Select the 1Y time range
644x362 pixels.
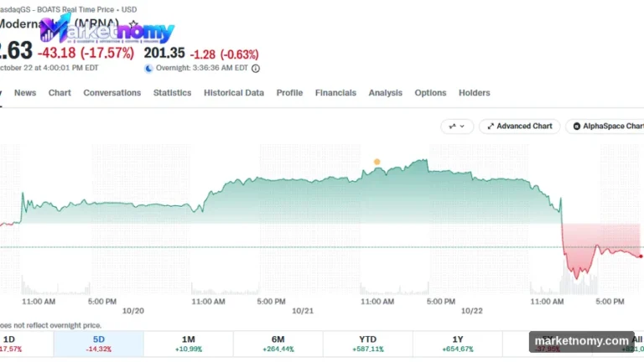click(x=458, y=344)
